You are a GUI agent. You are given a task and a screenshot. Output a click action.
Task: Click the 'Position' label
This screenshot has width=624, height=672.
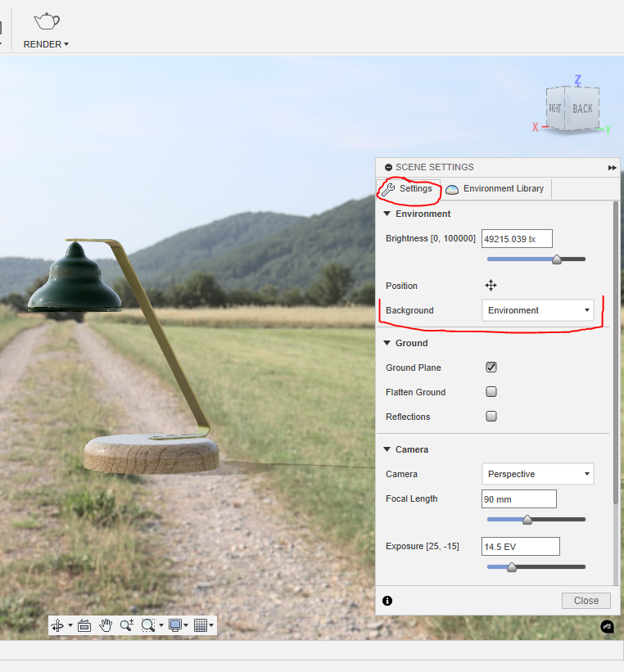click(401, 286)
